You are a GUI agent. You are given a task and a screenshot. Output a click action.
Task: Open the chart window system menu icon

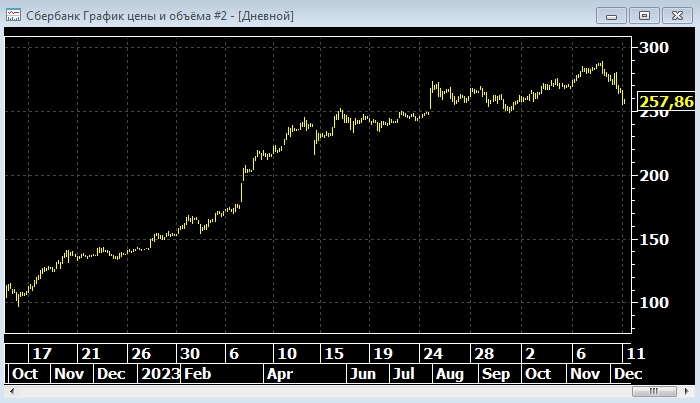14,15
